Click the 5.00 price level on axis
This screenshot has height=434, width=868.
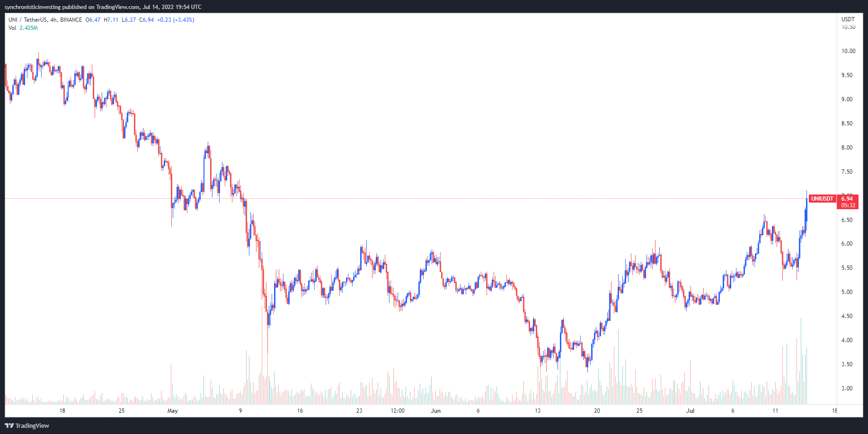click(x=847, y=292)
